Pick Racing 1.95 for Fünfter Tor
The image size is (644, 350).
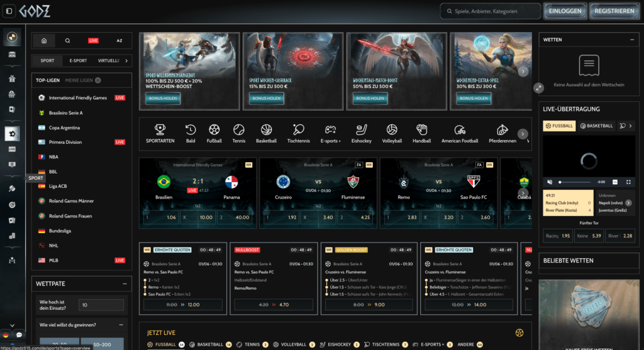point(558,236)
